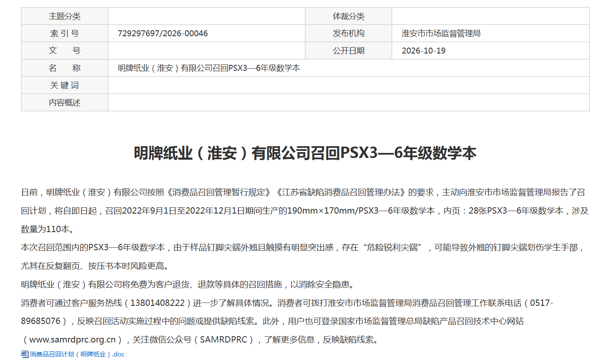Click the Word document icon beside the attachment
The image size is (604, 364).
[x=25, y=354]
